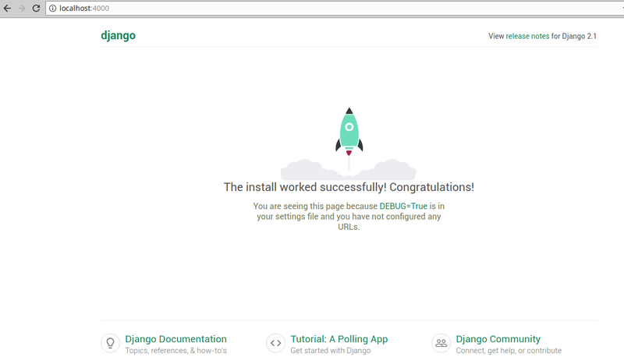Click the rocket illustration

pyautogui.click(x=349, y=143)
